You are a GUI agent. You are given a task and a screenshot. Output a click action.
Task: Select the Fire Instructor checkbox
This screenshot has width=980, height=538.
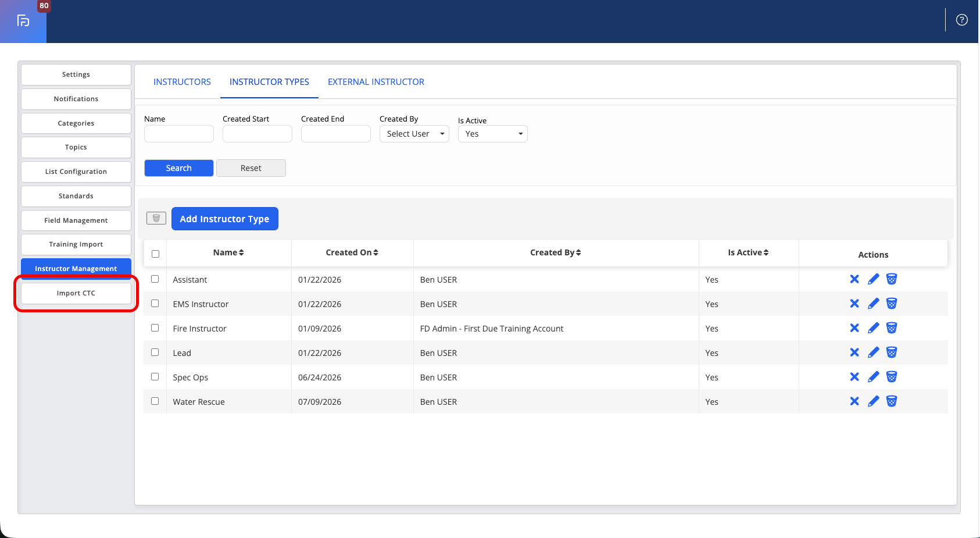[155, 328]
